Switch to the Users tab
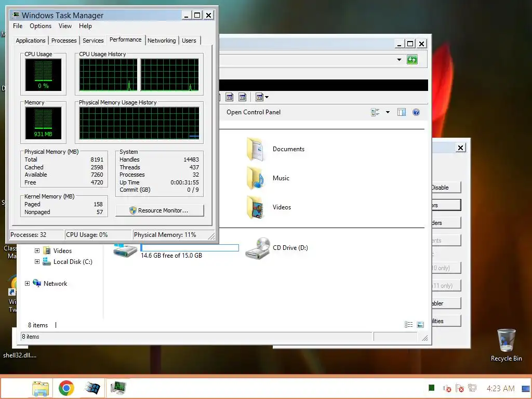Viewport: 532px width, 399px height. pyautogui.click(x=189, y=41)
